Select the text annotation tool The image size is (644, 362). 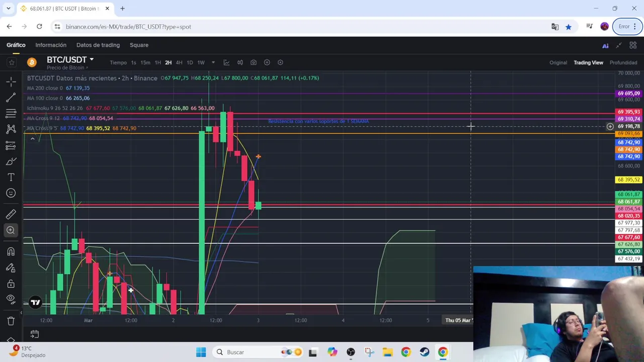(x=11, y=177)
